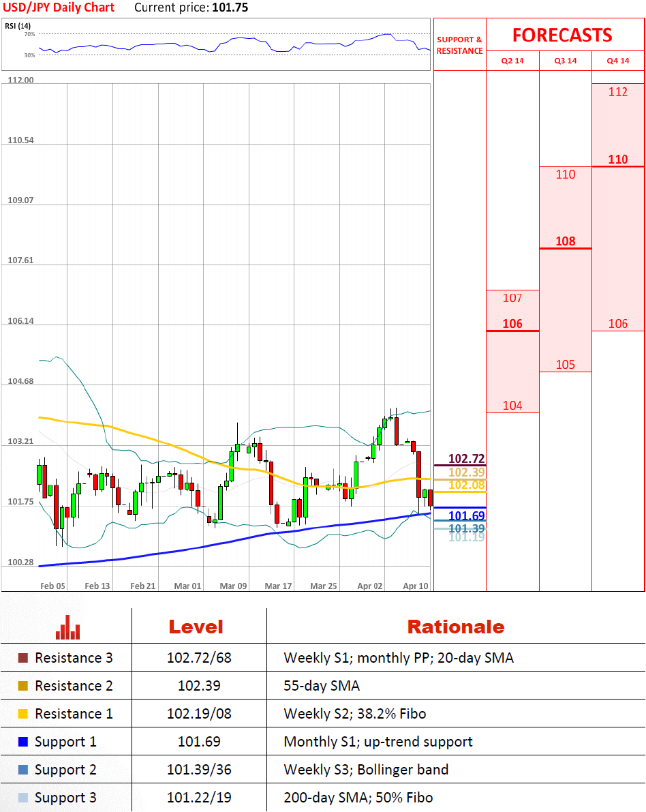The image size is (646, 812).
Task: Click the FORECASTS heading
Action: pyautogui.click(x=562, y=35)
